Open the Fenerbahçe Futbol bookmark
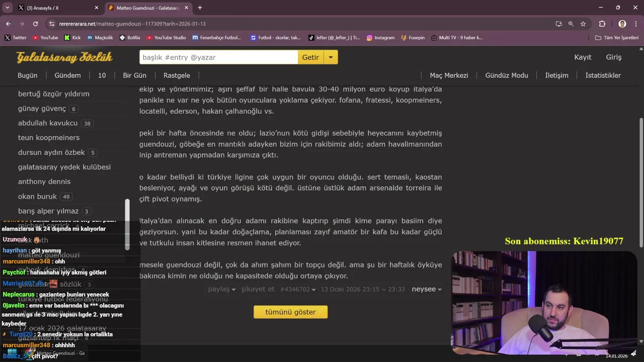This screenshot has height=362, width=644. click(x=217, y=38)
